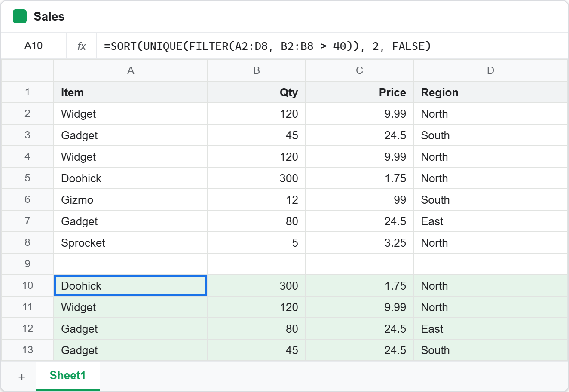Select price 99 cell
569x392 pixels.
point(360,199)
